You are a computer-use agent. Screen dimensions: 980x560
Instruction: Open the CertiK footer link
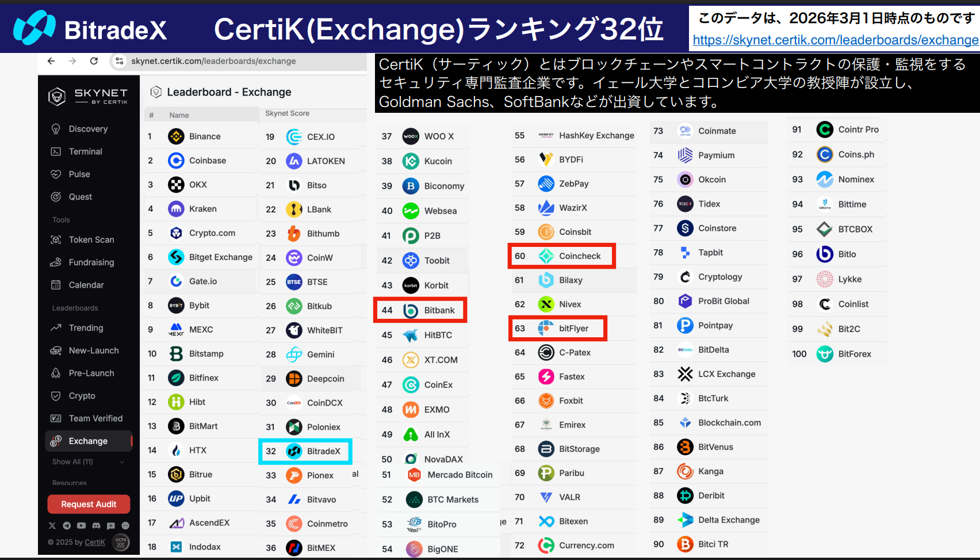click(94, 542)
